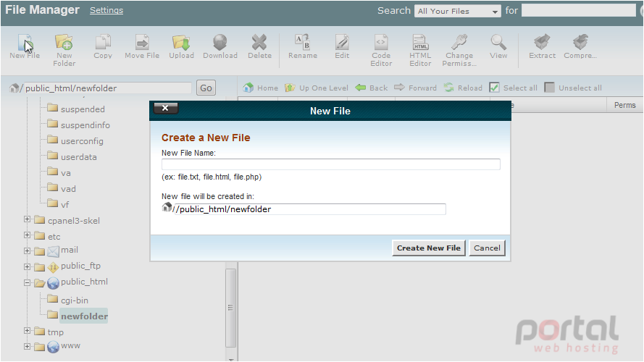The image size is (644, 362).
Task: Select the userconfig folder
Action: [82, 141]
